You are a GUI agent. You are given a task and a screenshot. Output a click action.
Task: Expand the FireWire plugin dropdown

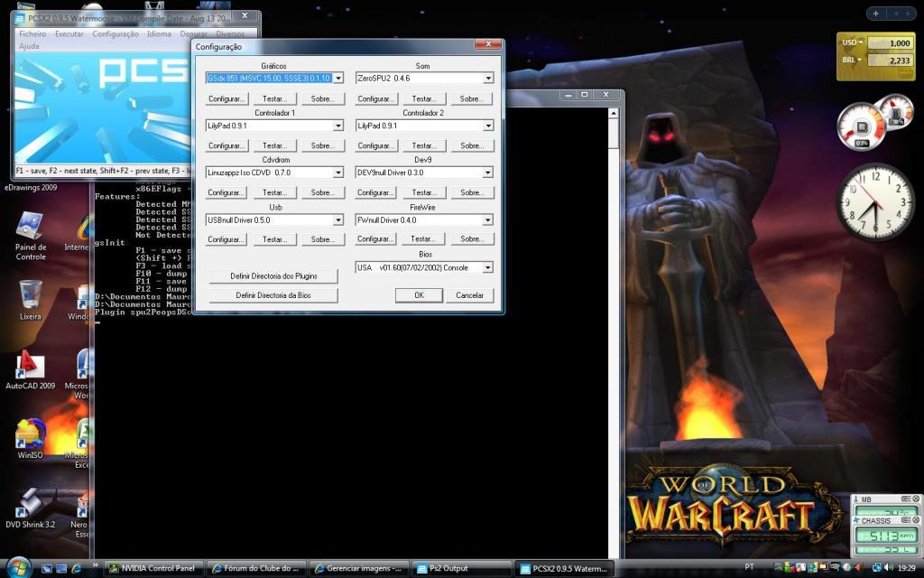point(488,220)
